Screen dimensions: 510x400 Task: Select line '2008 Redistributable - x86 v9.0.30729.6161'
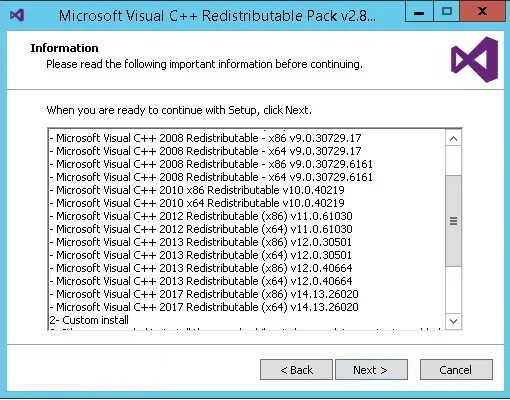tap(211, 164)
